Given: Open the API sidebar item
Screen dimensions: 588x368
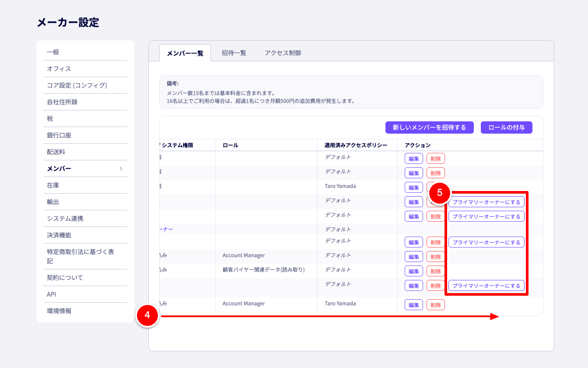Looking at the screenshot, I should point(52,294).
